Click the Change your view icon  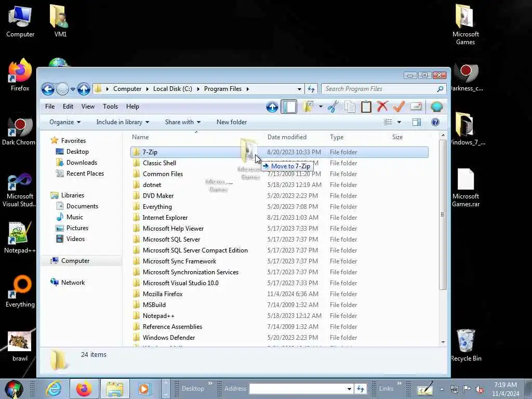[x=388, y=122]
